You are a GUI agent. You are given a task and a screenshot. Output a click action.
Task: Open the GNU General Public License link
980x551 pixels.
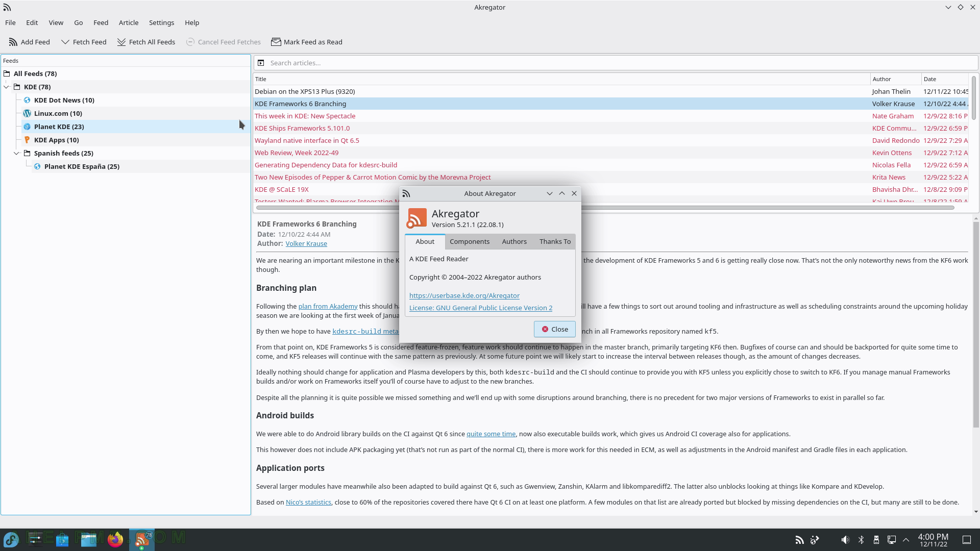481,308
